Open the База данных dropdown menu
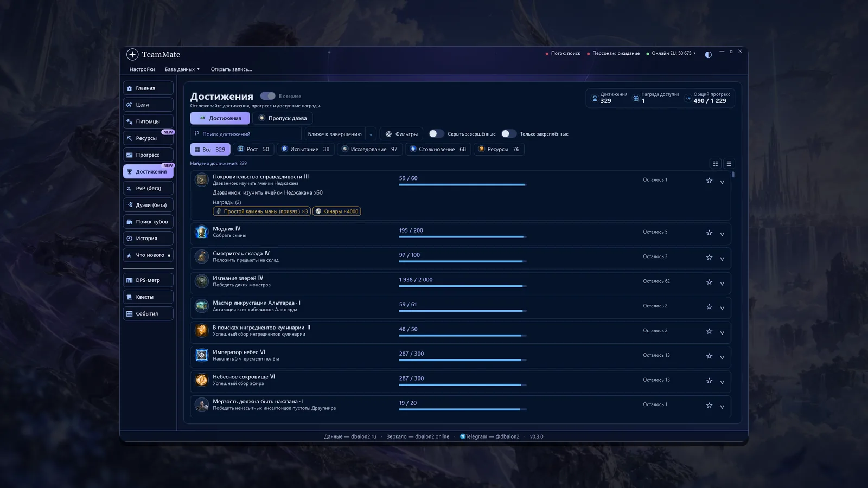 (x=182, y=69)
